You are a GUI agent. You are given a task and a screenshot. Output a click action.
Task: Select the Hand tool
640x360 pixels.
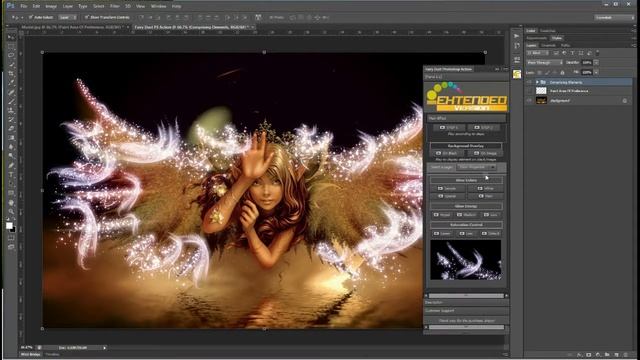11,203
